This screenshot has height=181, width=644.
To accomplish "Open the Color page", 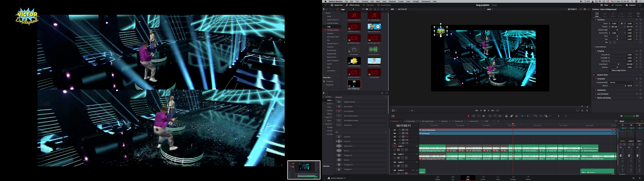I will (x=498, y=178).
